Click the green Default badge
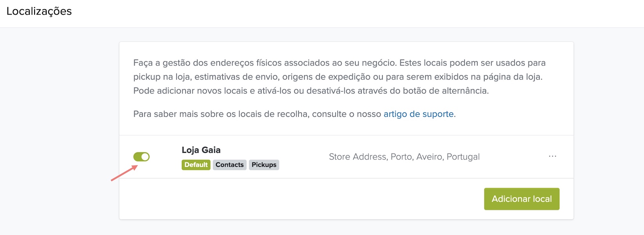The image size is (644, 235). coord(196,165)
